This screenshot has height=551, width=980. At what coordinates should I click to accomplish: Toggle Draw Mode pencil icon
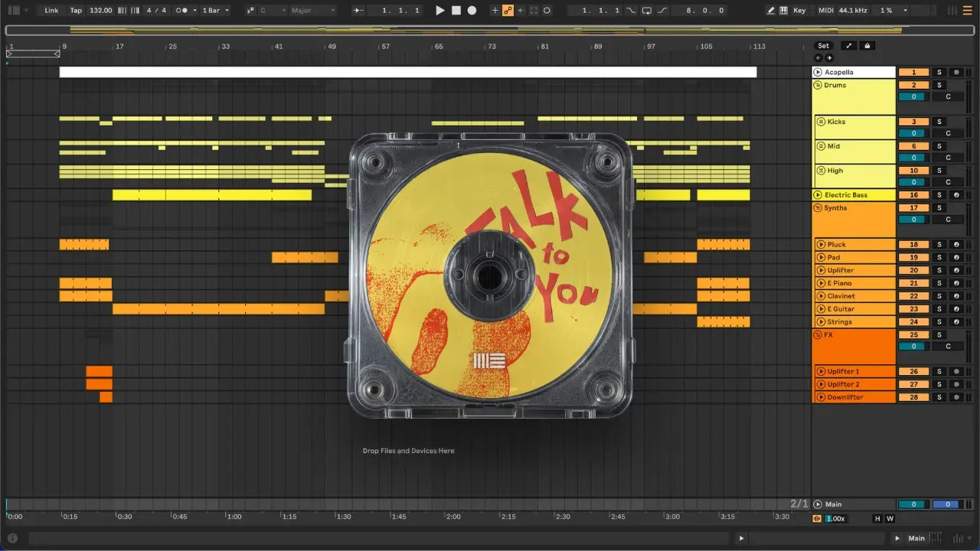point(771,11)
